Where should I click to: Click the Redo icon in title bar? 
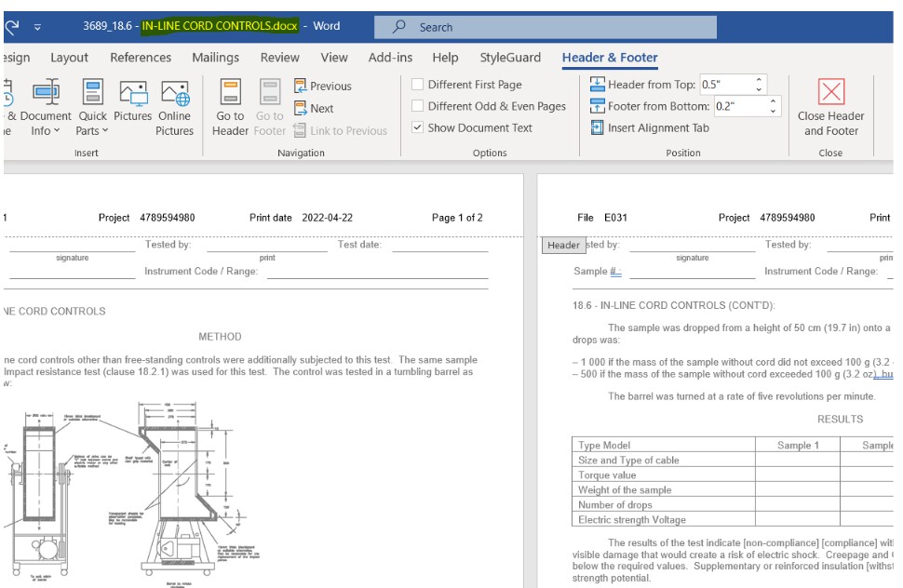pyautogui.click(x=11, y=26)
